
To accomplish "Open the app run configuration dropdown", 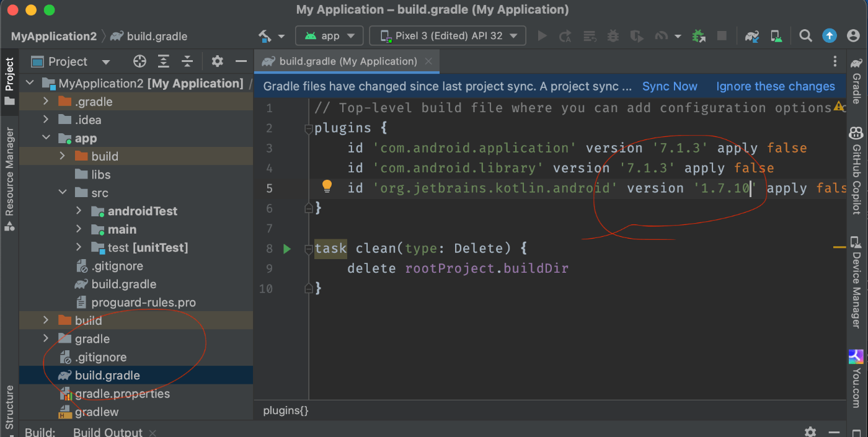I will coord(329,36).
